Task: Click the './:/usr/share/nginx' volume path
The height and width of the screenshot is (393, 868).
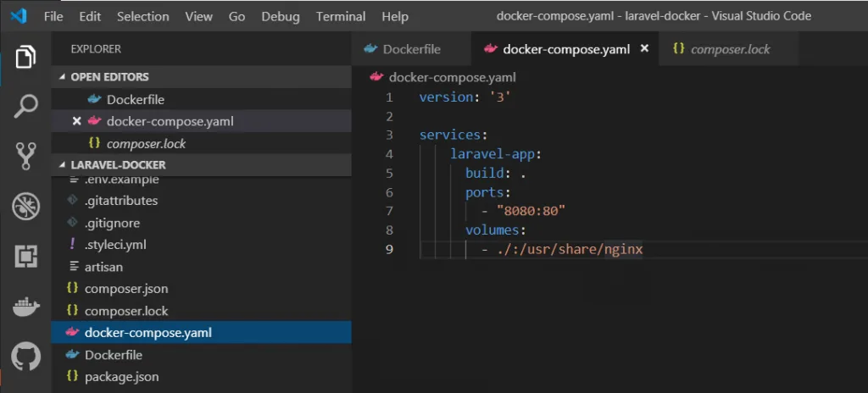Action: click(x=570, y=250)
